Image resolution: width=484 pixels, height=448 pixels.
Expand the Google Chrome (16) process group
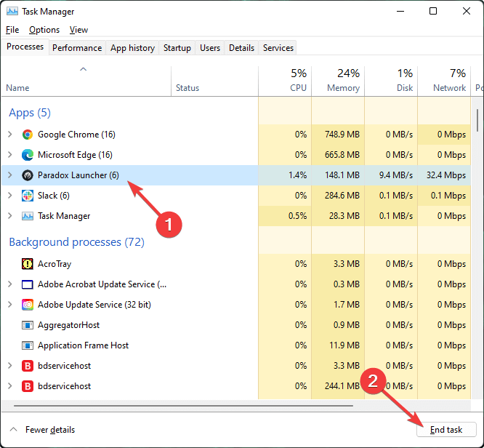[10, 135]
